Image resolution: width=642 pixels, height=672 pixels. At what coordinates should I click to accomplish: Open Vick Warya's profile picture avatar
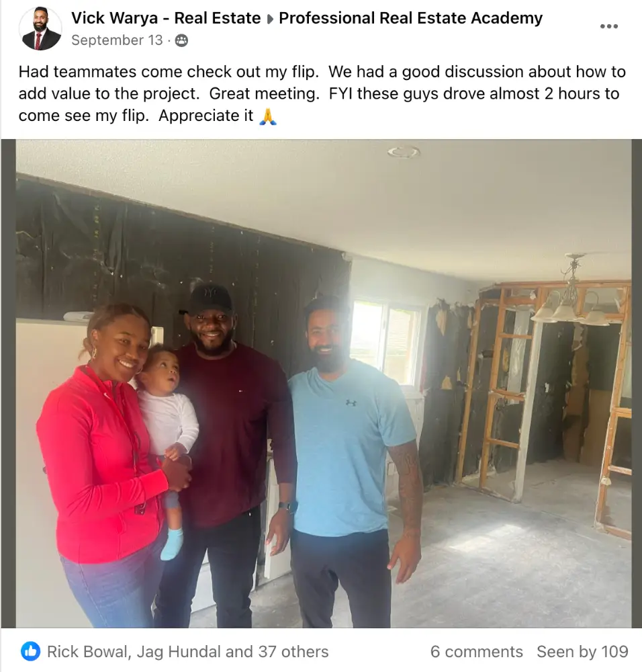[x=40, y=28]
